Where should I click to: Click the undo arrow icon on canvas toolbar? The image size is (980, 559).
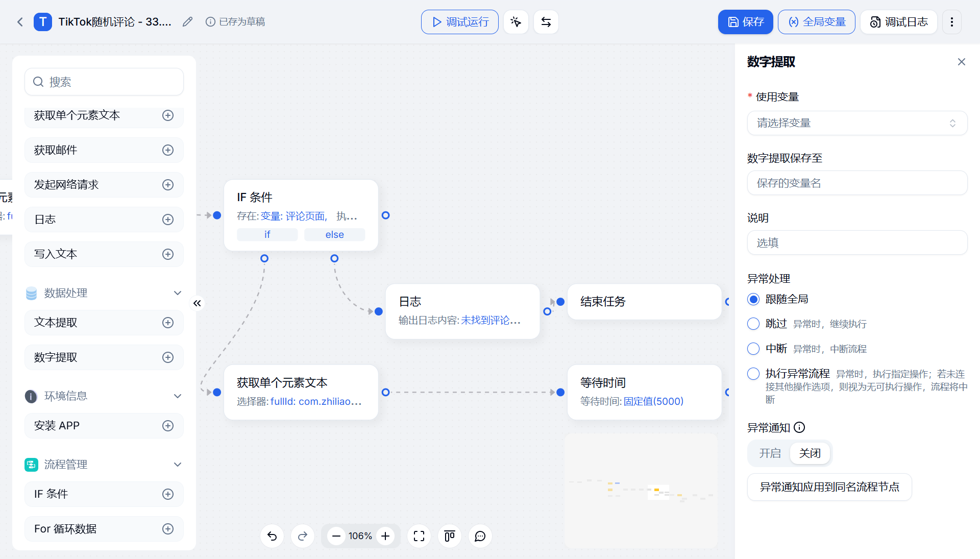click(272, 536)
